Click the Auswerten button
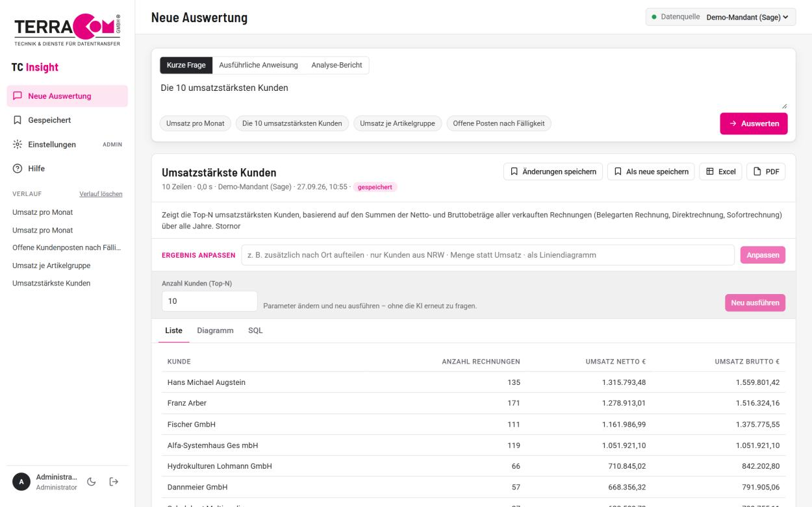 [x=754, y=123]
